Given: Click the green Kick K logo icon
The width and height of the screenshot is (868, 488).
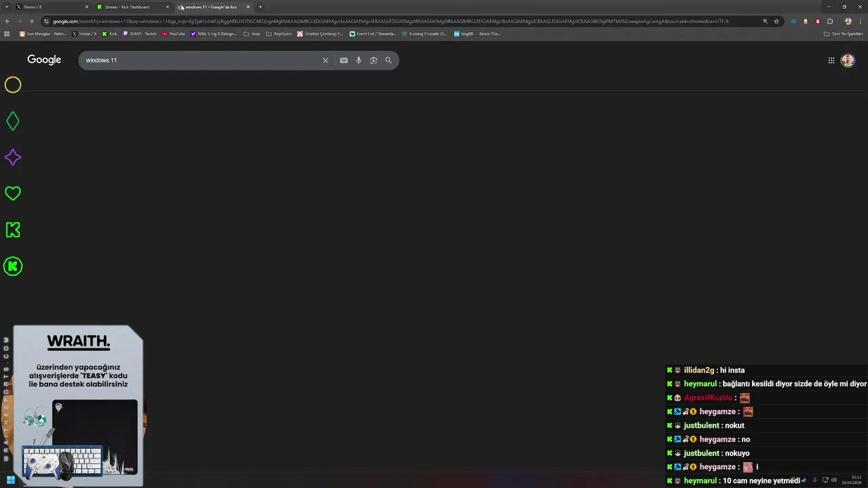Looking at the screenshot, I should click(x=13, y=230).
